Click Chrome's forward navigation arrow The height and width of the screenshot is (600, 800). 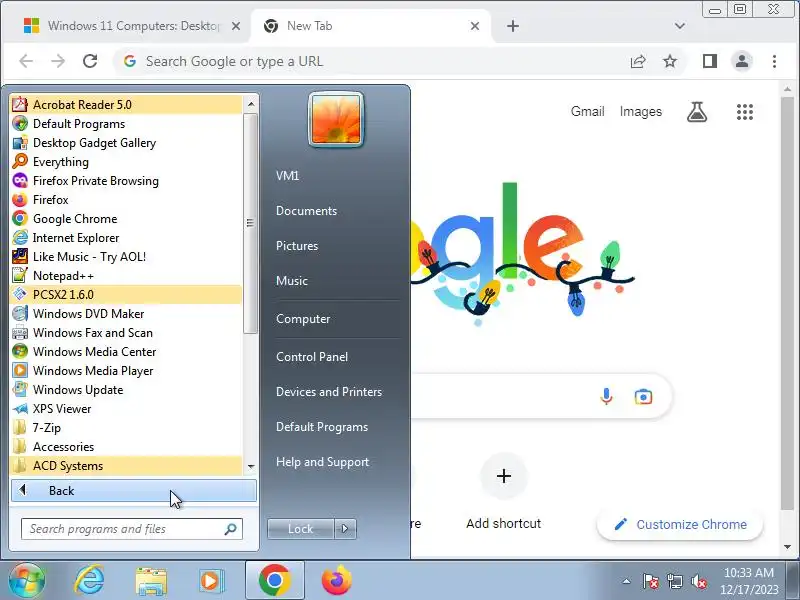58,61
